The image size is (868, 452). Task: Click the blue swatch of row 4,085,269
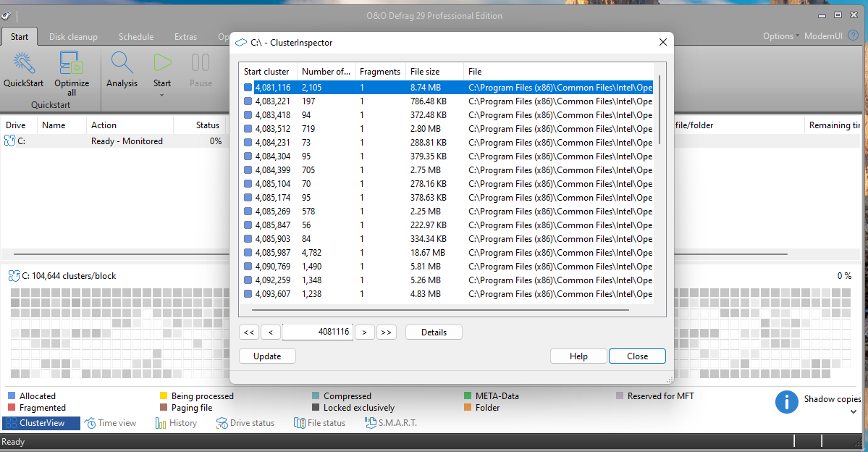tap(248, 212)
